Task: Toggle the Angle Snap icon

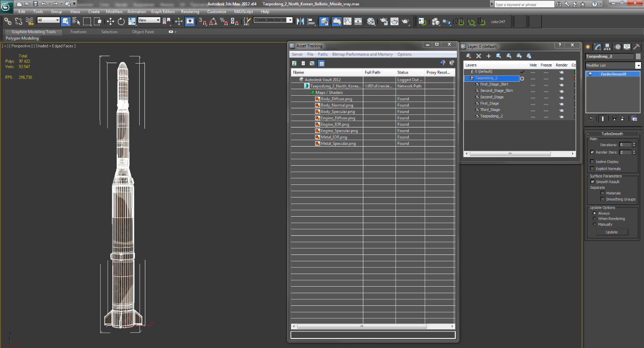Action: pyautogui.click(x=213, y=21)
